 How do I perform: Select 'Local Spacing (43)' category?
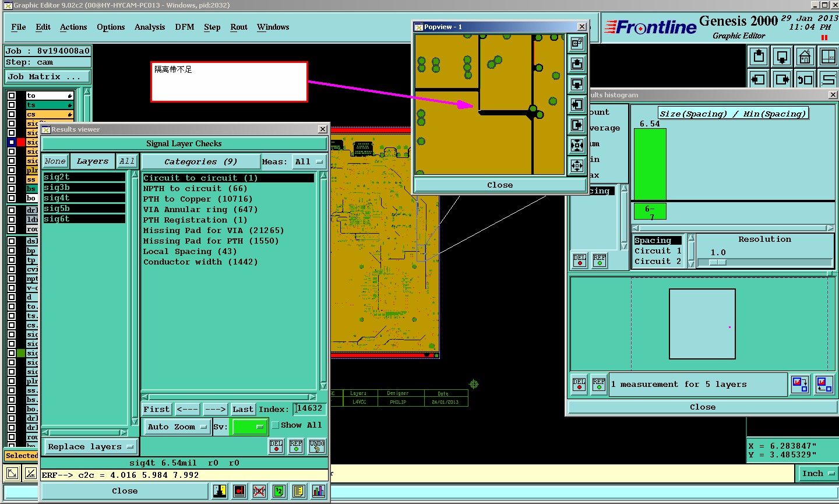pos(190,252)
